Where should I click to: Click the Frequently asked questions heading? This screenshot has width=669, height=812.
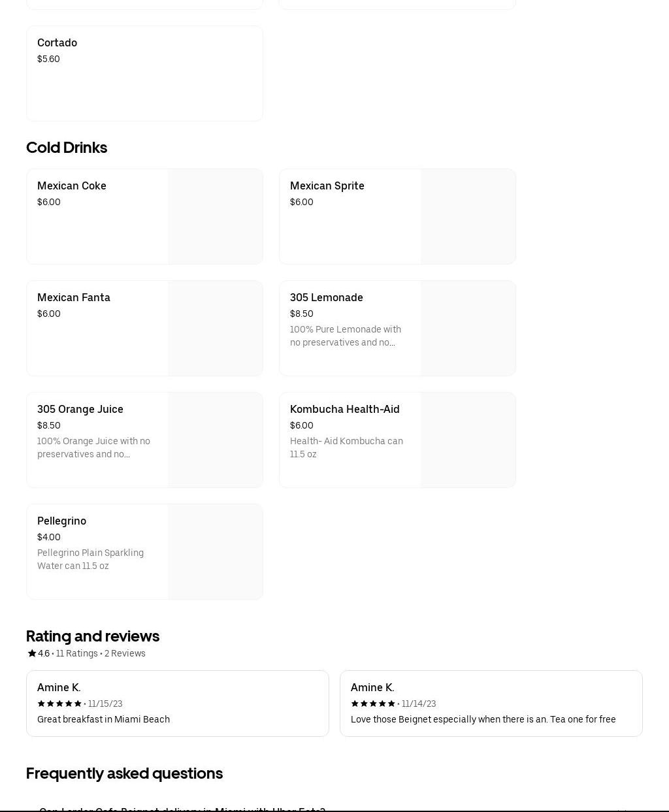124,773
